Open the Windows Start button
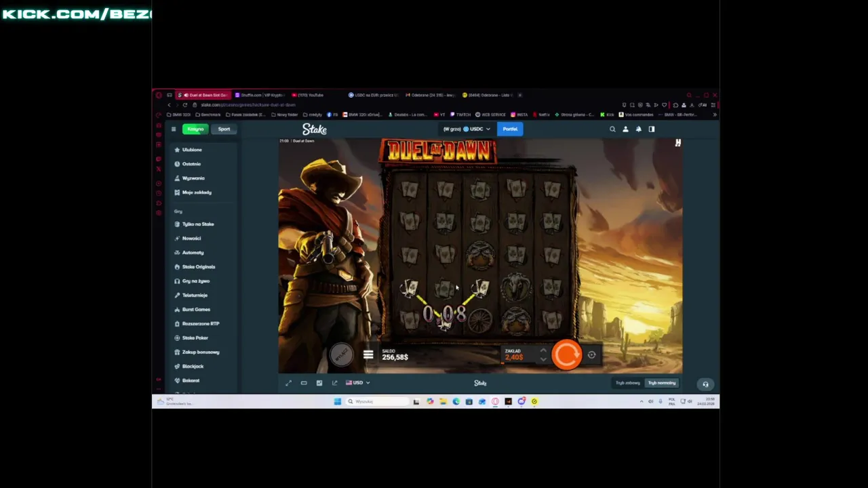The width and height of the screenshot is (868, 488). point(337,401)
